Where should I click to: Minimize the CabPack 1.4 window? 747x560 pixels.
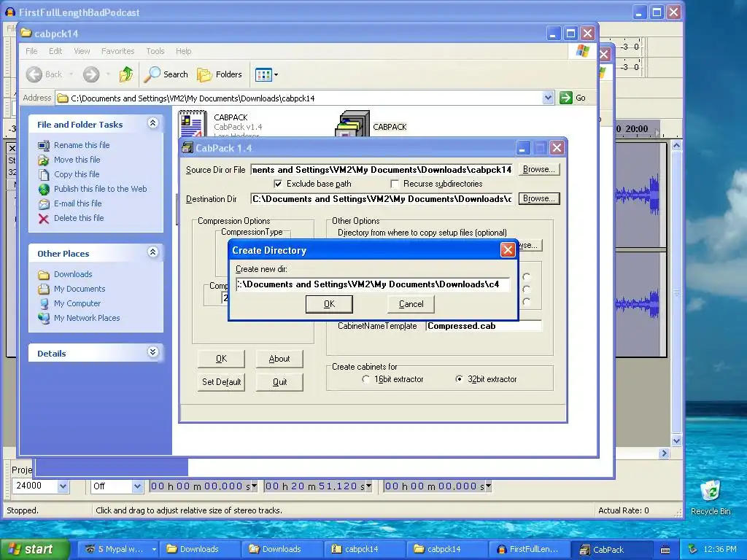522,148
